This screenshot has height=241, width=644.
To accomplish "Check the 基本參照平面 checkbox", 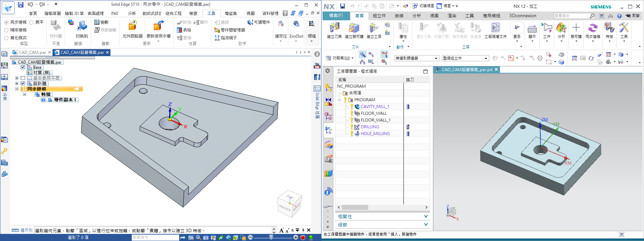I will coord(23,78).
